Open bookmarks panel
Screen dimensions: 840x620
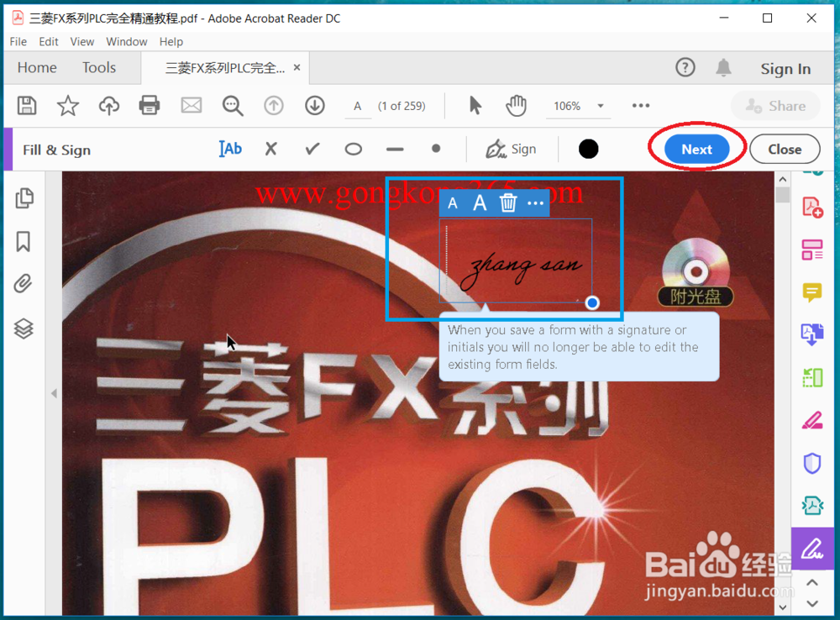click(23, 242)
